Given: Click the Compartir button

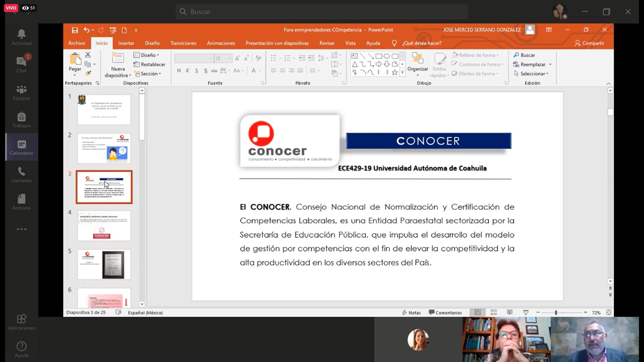Looking at the screenshot, I should click(x=589, y=43).
